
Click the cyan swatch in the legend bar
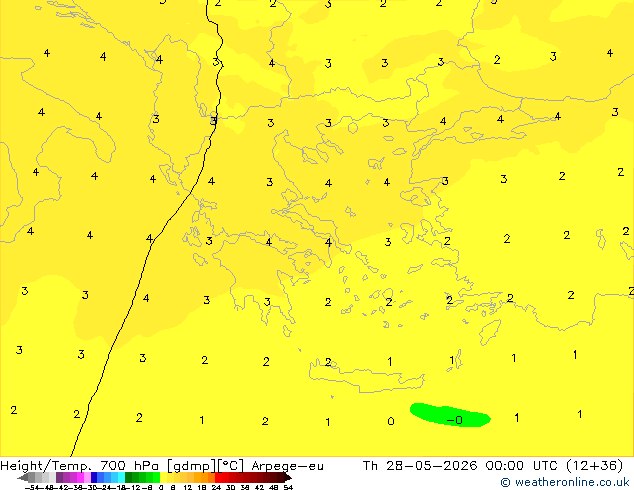[121, 477]
